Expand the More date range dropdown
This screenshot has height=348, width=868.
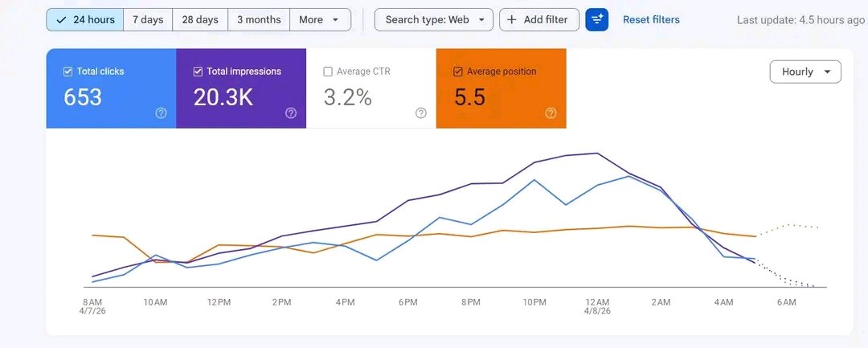(x=319, y=20)
